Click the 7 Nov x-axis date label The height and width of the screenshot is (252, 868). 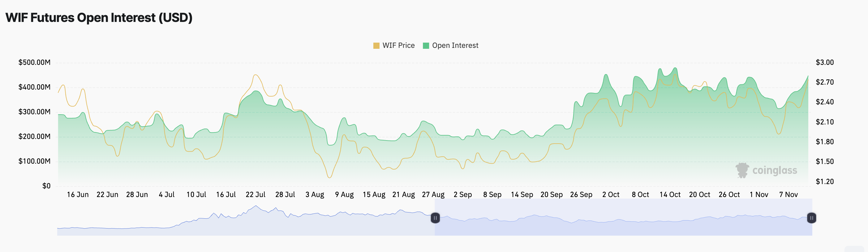(x=788, y=195)
